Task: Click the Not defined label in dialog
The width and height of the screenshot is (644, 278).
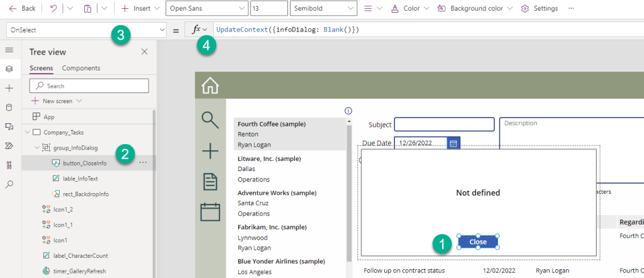Action: (x=478, y=192)
